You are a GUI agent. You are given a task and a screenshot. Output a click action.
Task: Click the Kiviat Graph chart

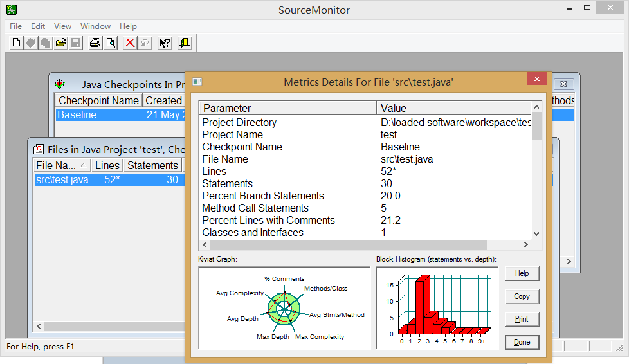(x=284, y=308)
